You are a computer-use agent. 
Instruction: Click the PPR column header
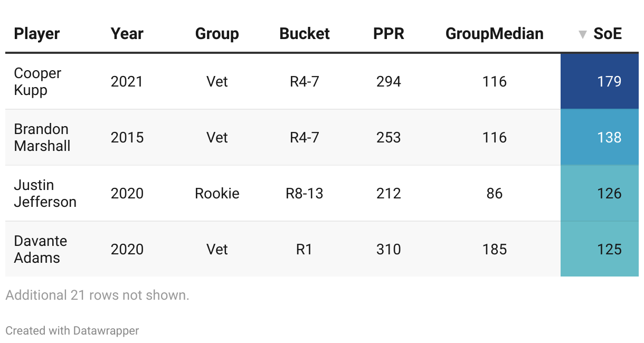(389, 34)
